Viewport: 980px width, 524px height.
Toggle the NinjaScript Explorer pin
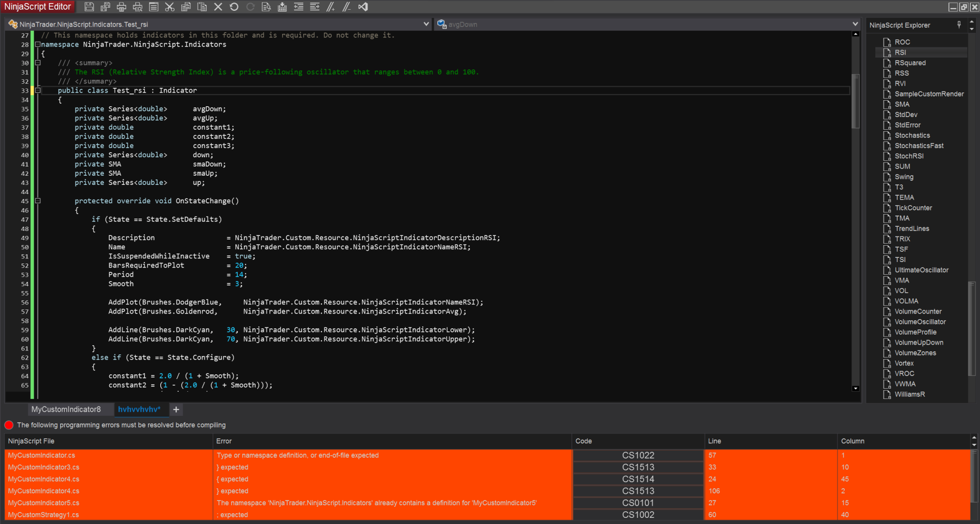(959, 25)
